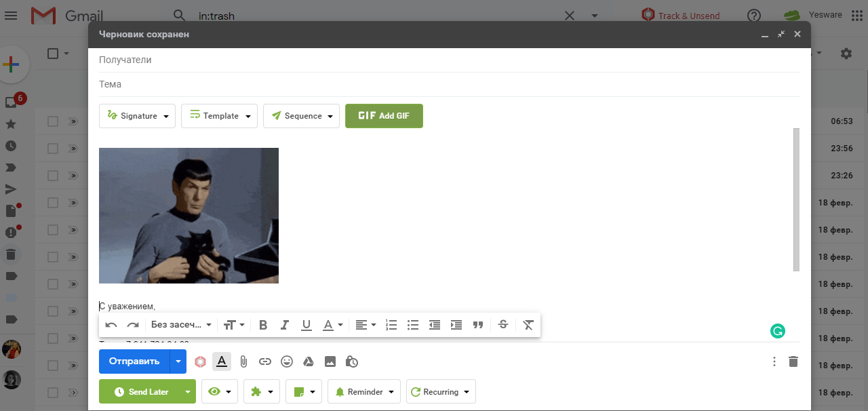Image resolution: width=868 pixels, height=411 pixels.
Task: Open the puzzle piece integrations dropdown
Action: tap(262, 391)
